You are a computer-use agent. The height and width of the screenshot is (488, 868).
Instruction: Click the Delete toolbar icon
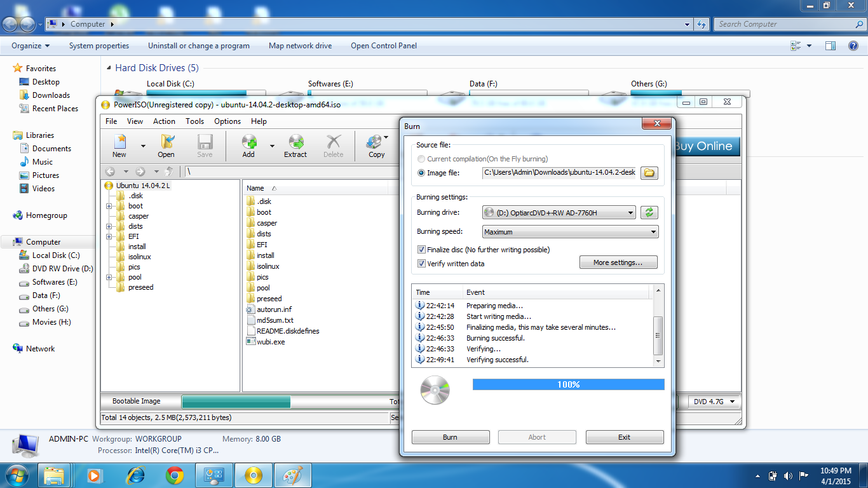pyautogui.click(x=333, y=146)
